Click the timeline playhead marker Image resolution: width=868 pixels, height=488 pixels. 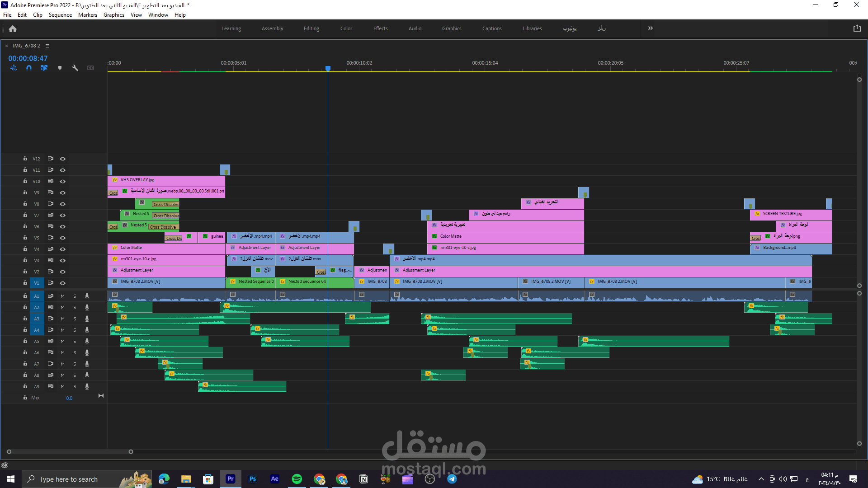pyautogui.click(x=328, y=68)
